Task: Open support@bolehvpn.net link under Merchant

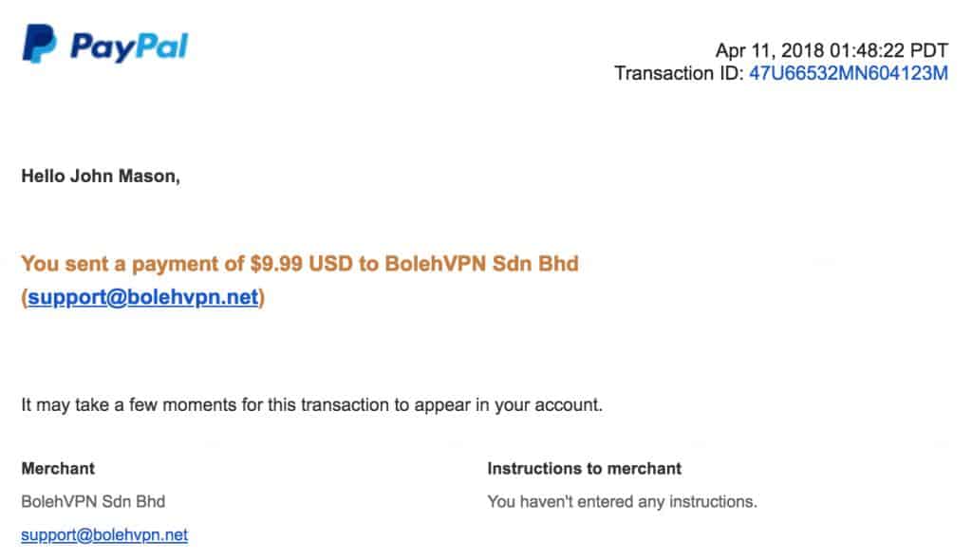Action: [x=104, y=534]
